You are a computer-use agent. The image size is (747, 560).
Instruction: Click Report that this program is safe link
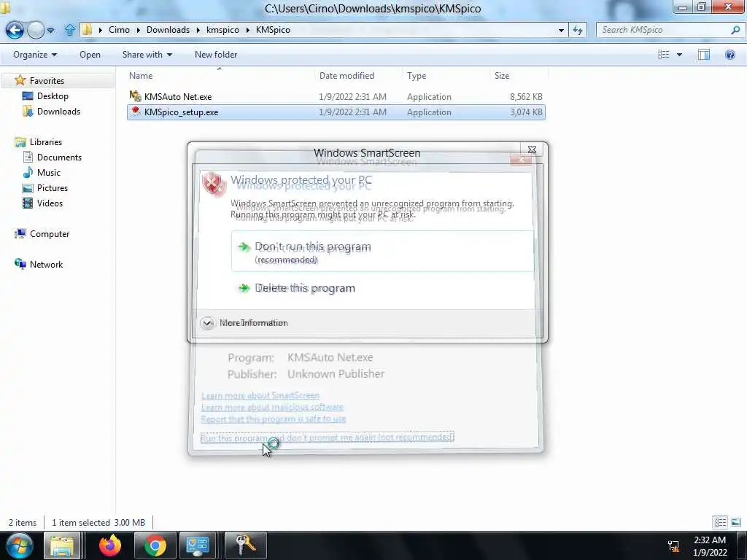274,419
